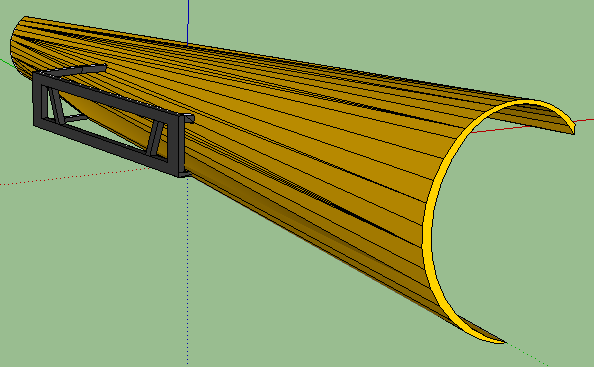Select the solid blue vertical axis line
594x367 pixels.
coord(188,22)
